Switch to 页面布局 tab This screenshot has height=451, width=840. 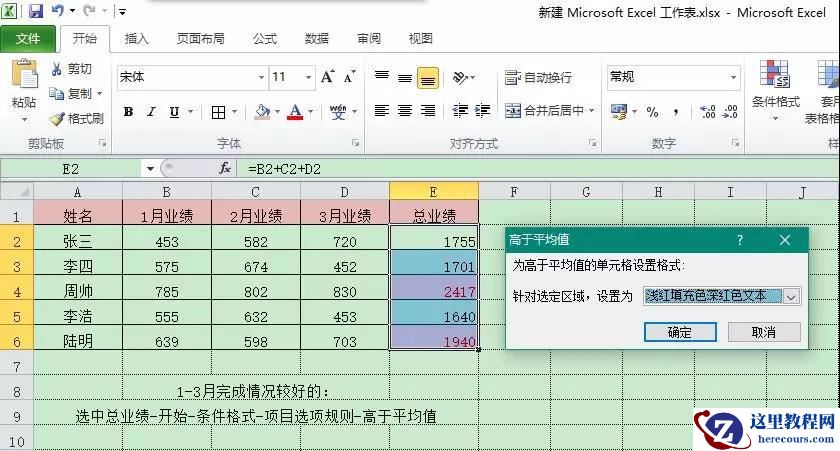pos(200,39)
